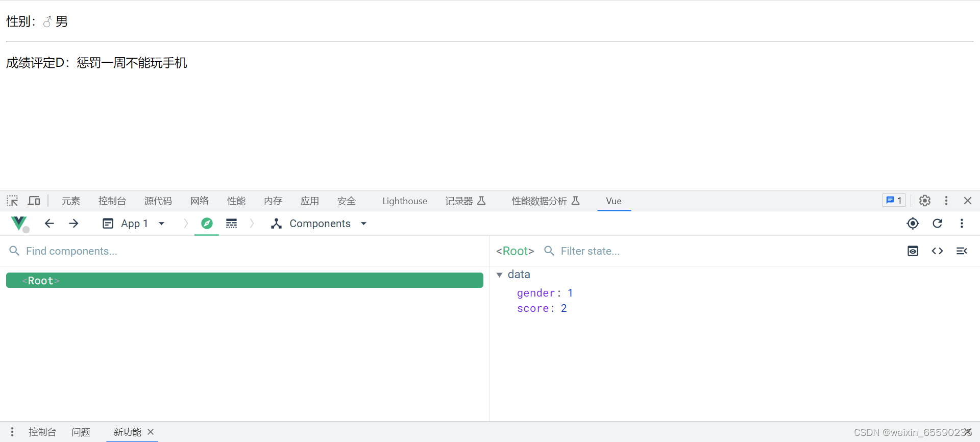The image size is (980, 442).
Task: Select the score value 2
Action: [x=564, y=308]
